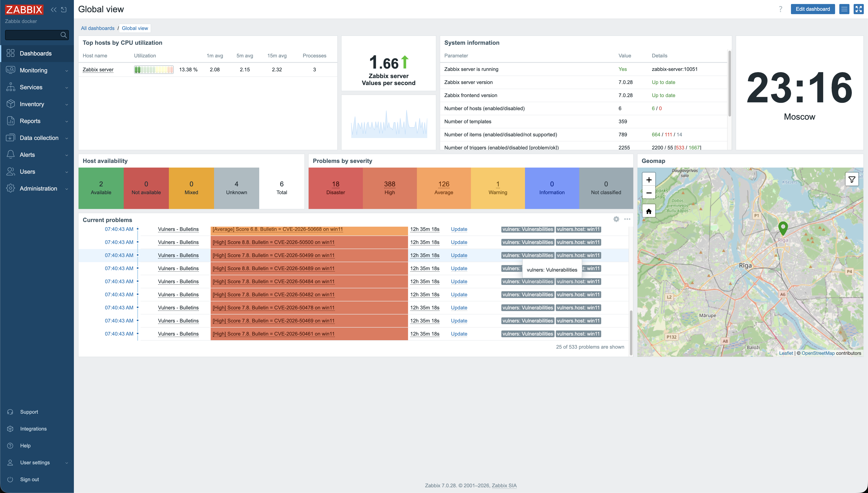Zoom out on the Geomap
Screen dimensions: 868x493
[x=648, y=193]
